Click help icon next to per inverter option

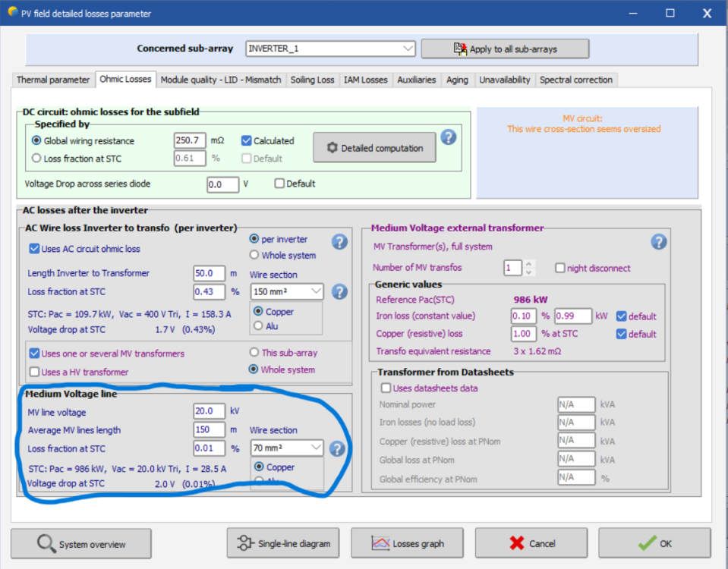click(x=339, y=242)
